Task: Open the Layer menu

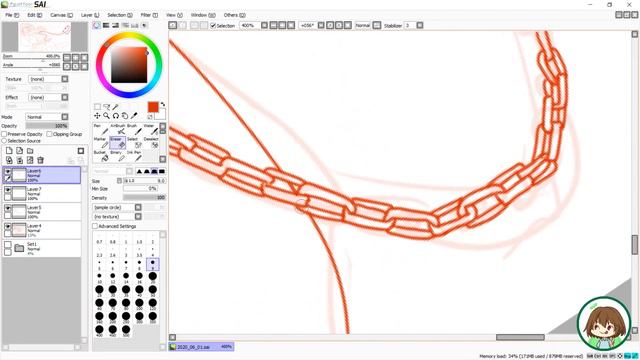Action: (90, 15)
